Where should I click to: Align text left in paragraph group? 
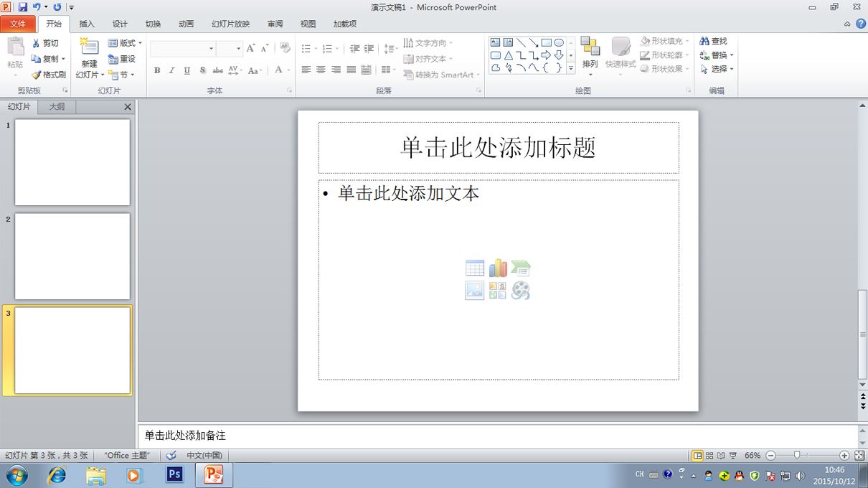306,70
